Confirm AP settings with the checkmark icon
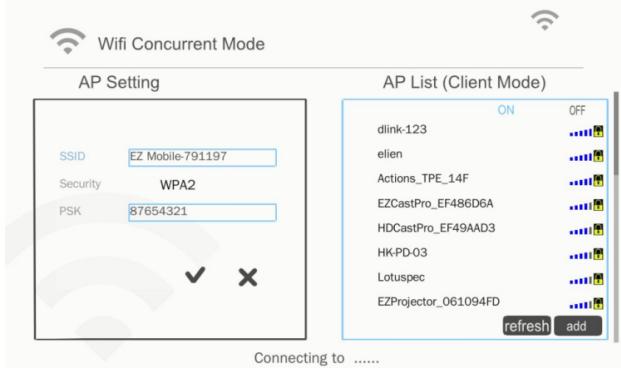Screen dimensions: 621x368 point(195,275)
